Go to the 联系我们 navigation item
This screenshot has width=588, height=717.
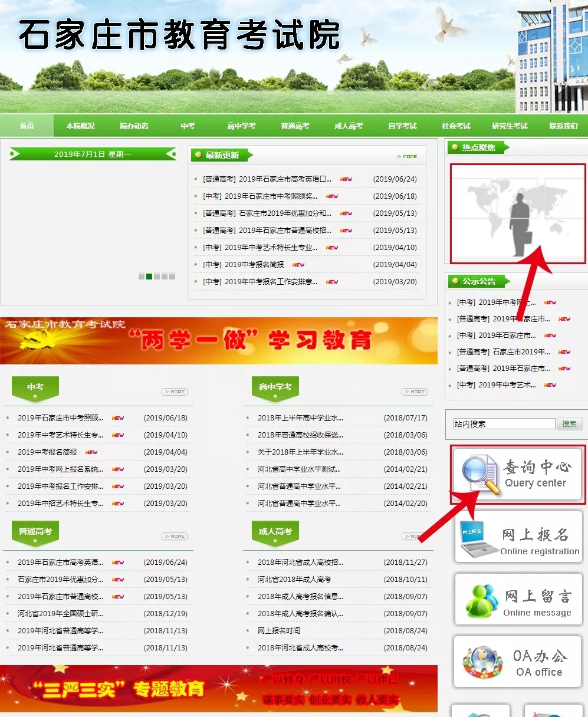(x=563, y=126)
